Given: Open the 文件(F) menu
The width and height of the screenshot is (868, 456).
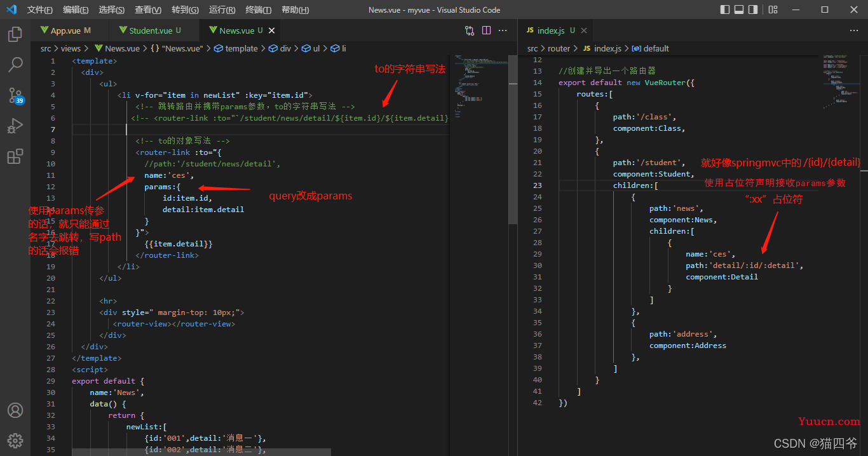Looking at the screenshot, I should coord(40,10).
